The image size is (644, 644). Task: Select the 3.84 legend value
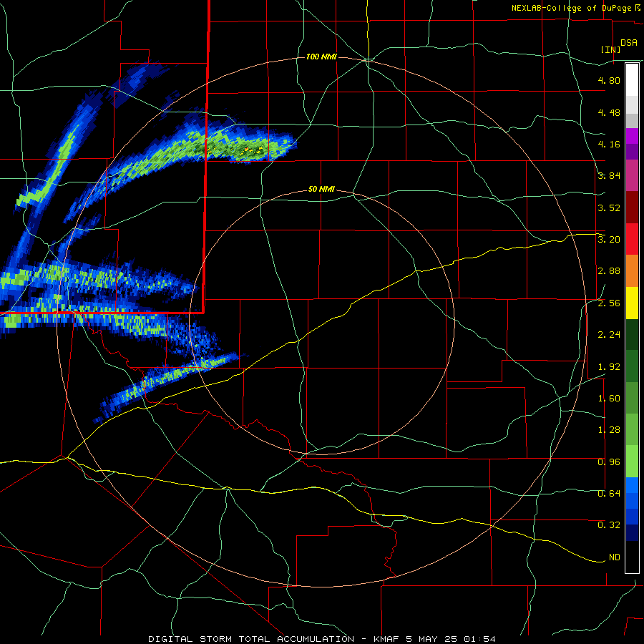pyautogui.click(x=609, y=176)
